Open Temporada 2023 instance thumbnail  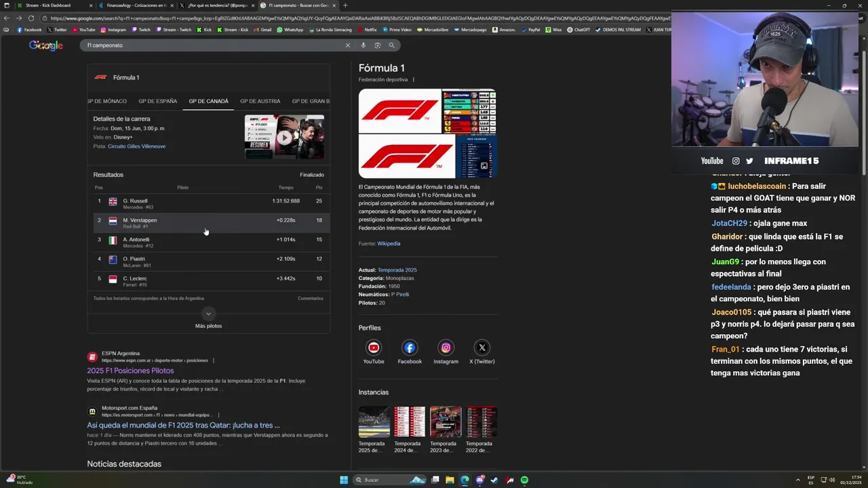point(446,422)
